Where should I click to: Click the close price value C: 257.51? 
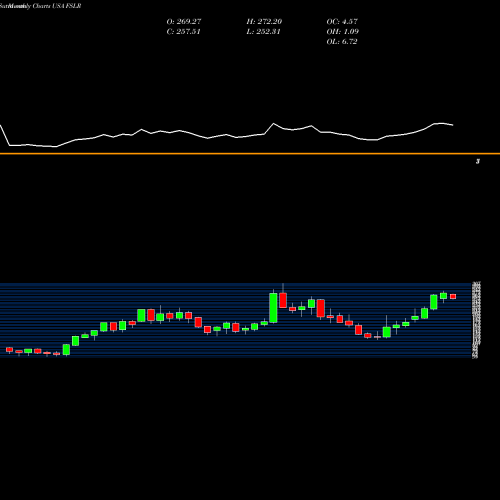(183, 32)
